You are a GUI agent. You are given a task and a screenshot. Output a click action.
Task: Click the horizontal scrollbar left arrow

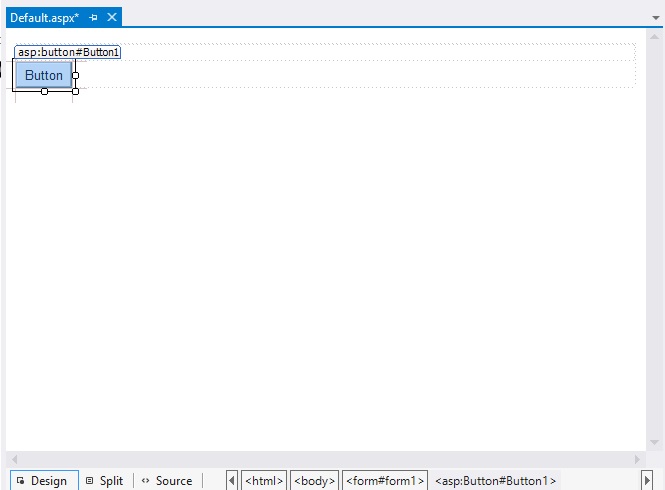pyautogui.click(x=14, y=459)
